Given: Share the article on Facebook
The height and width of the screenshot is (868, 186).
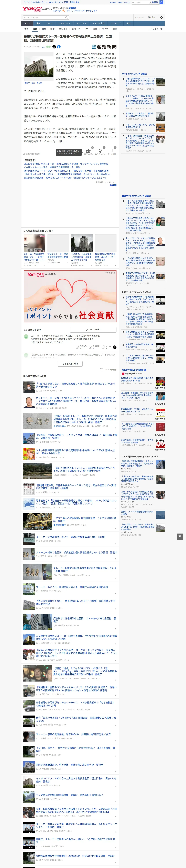Looking at the screenshot, I should click(x=59, y=47).
